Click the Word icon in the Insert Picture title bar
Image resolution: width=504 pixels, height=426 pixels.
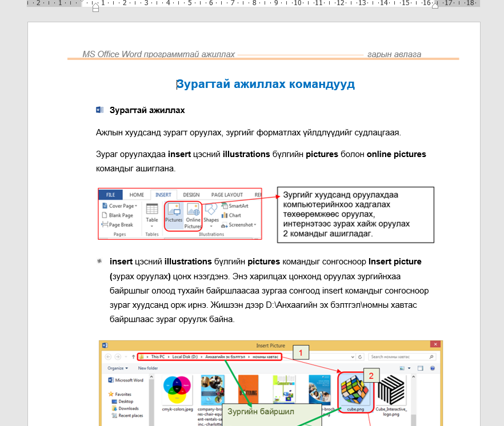[x=105, y=345]
